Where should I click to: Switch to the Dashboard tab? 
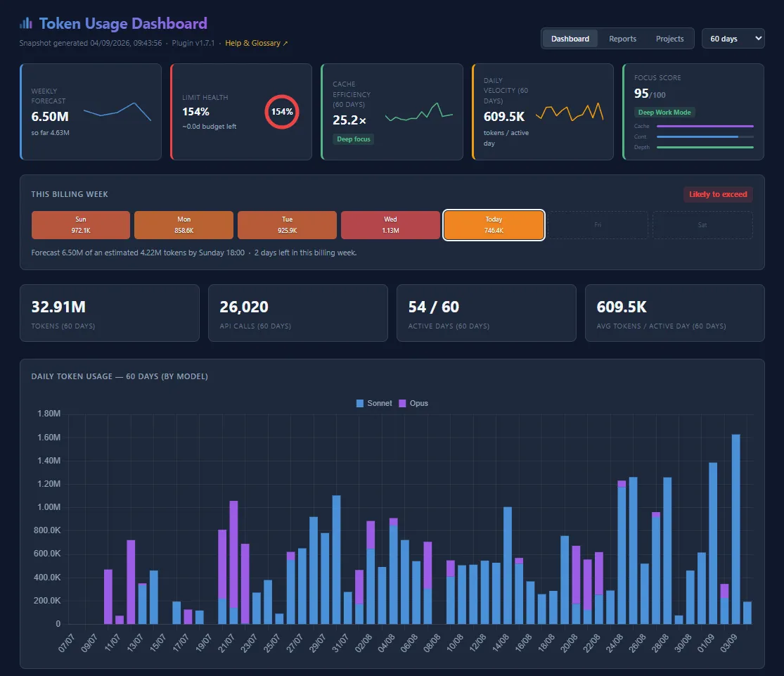570,39
